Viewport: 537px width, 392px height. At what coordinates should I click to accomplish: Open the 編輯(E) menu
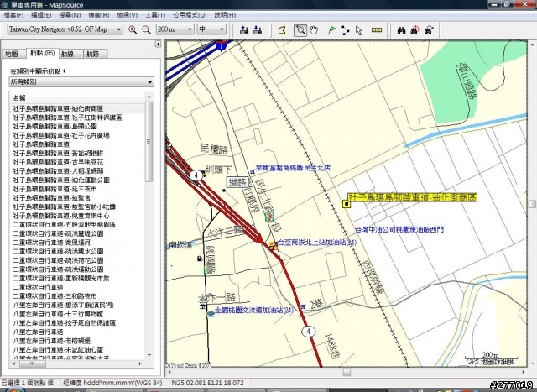[41, 15]
